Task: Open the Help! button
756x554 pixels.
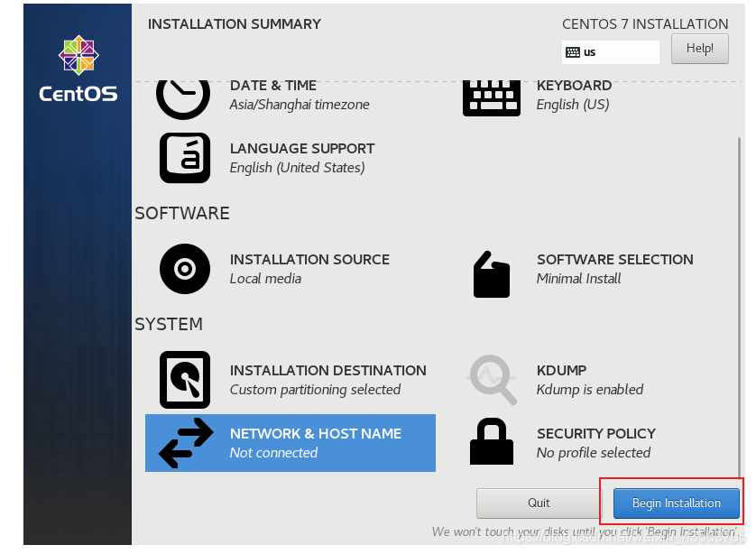Action: pos(699,48)
